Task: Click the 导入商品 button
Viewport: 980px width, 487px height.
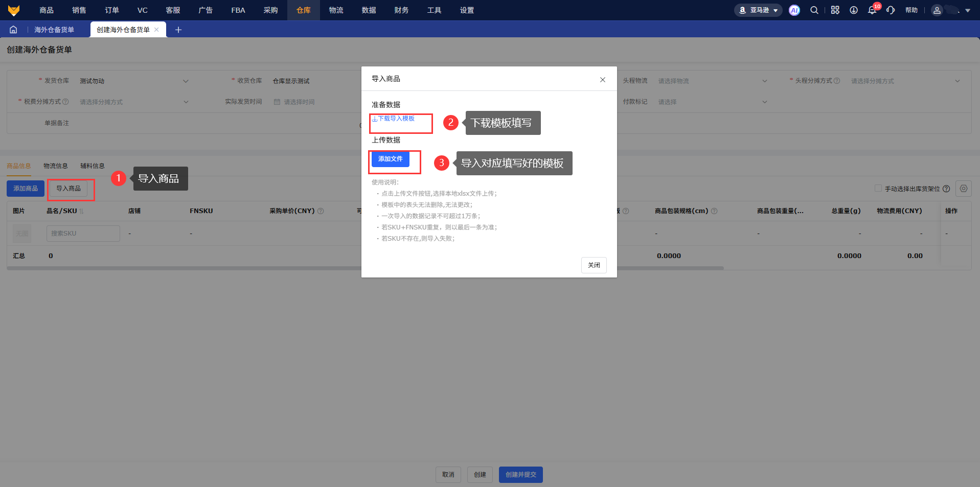Action: click(x=69, y=189)
